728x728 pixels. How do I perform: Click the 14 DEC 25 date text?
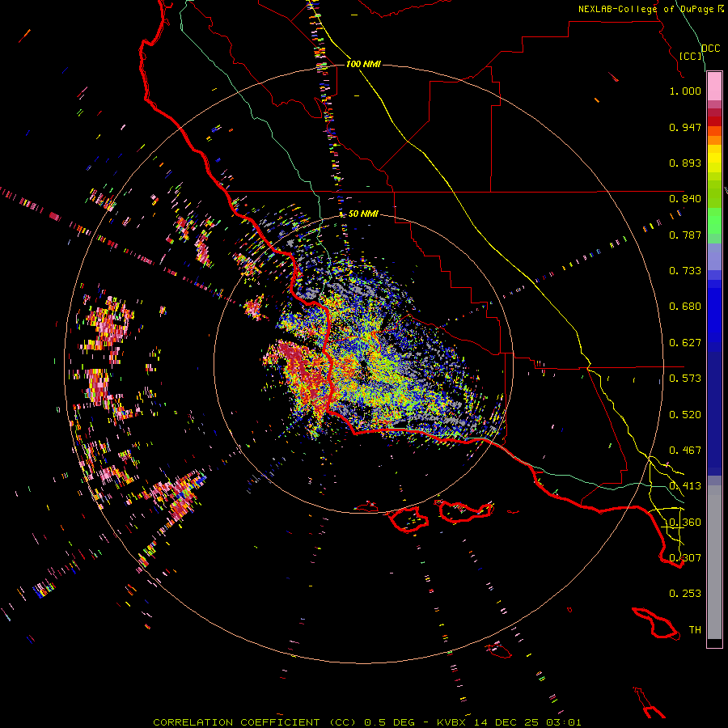[x=507, y=722]
